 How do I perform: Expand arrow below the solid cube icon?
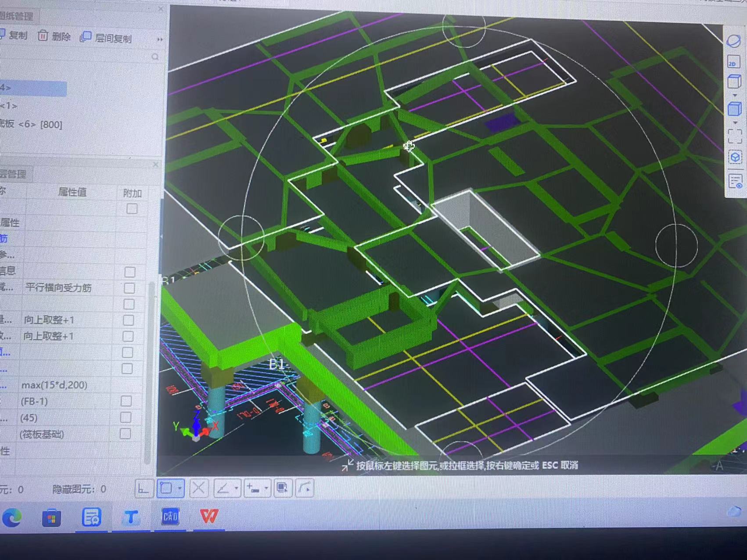click(x=735, y=122)
